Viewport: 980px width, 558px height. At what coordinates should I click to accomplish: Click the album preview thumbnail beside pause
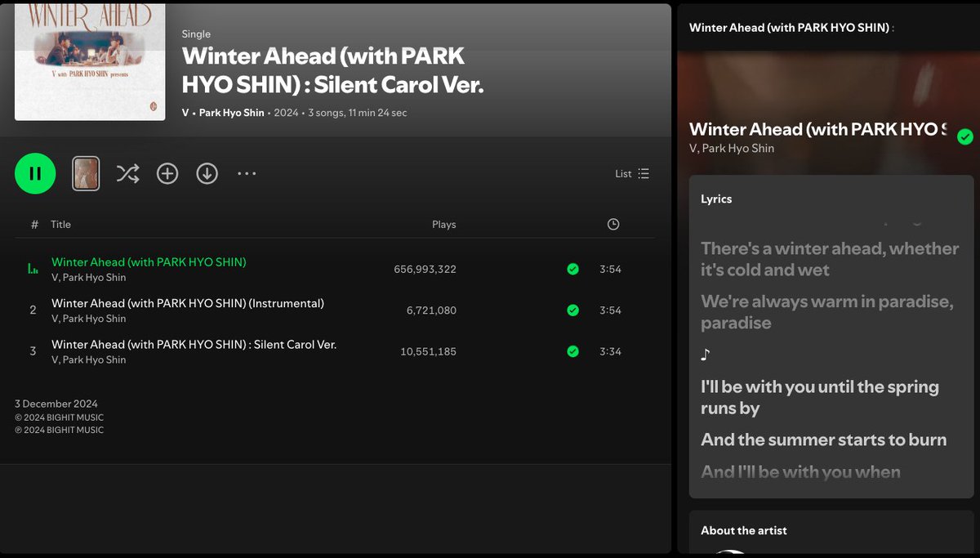point(86,173)
